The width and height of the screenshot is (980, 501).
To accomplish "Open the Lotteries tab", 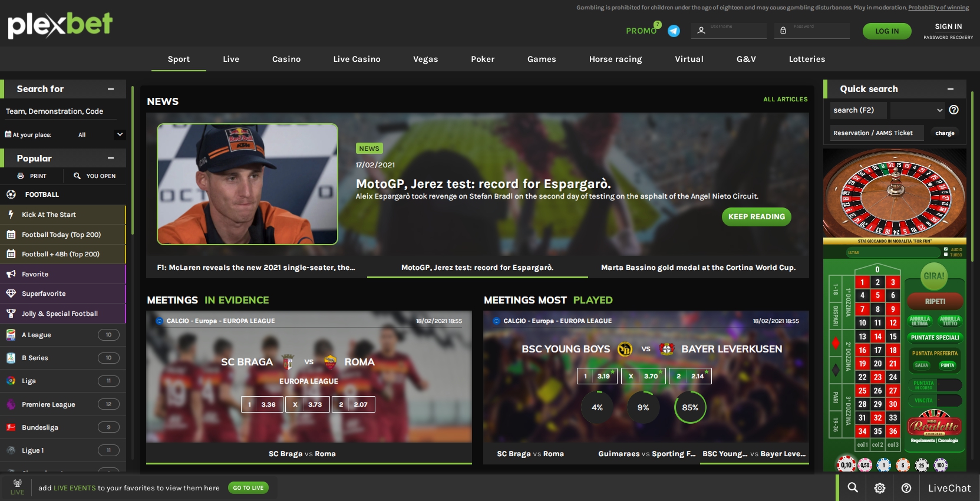I will pyautogui.click(x=807, y=59).
